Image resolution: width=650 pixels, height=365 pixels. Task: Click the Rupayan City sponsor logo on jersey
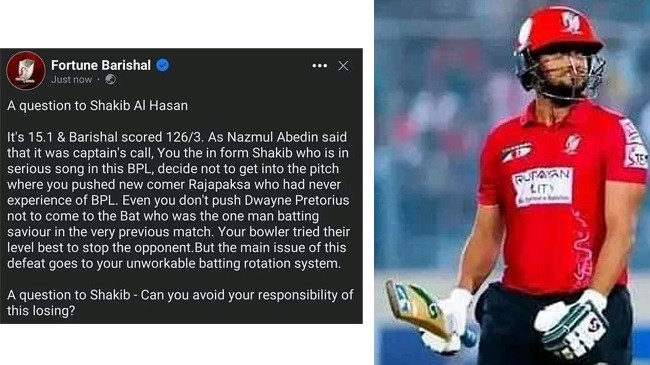click(543, 187)
